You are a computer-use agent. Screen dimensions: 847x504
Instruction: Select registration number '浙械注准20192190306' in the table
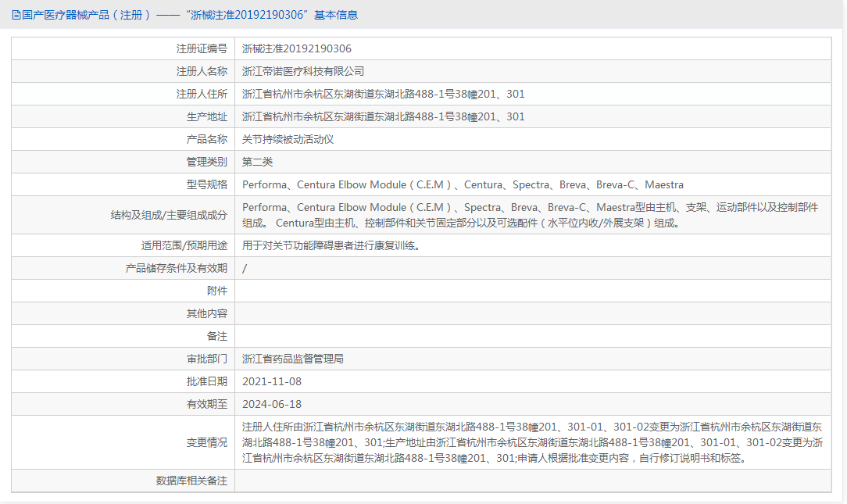coord(297,48)
